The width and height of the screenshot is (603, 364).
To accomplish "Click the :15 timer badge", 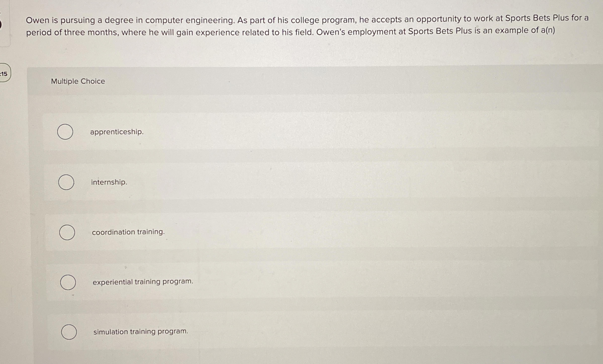I will click(x=4, y=74).
